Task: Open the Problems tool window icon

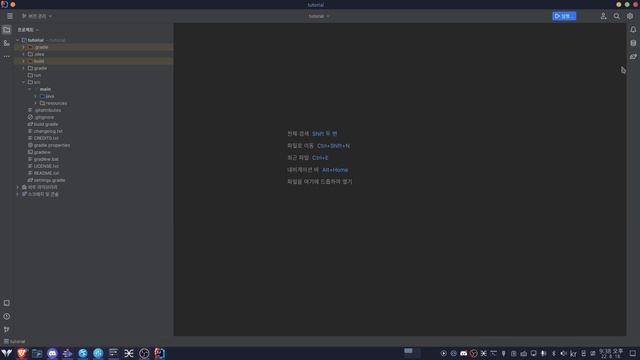Action: (7, 316)
